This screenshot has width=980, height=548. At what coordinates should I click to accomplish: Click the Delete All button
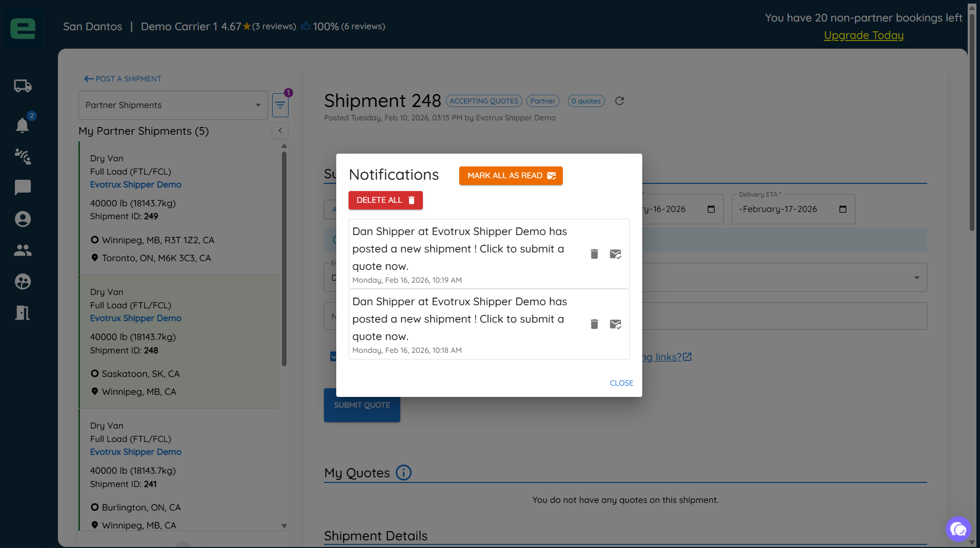pos(385,200)
